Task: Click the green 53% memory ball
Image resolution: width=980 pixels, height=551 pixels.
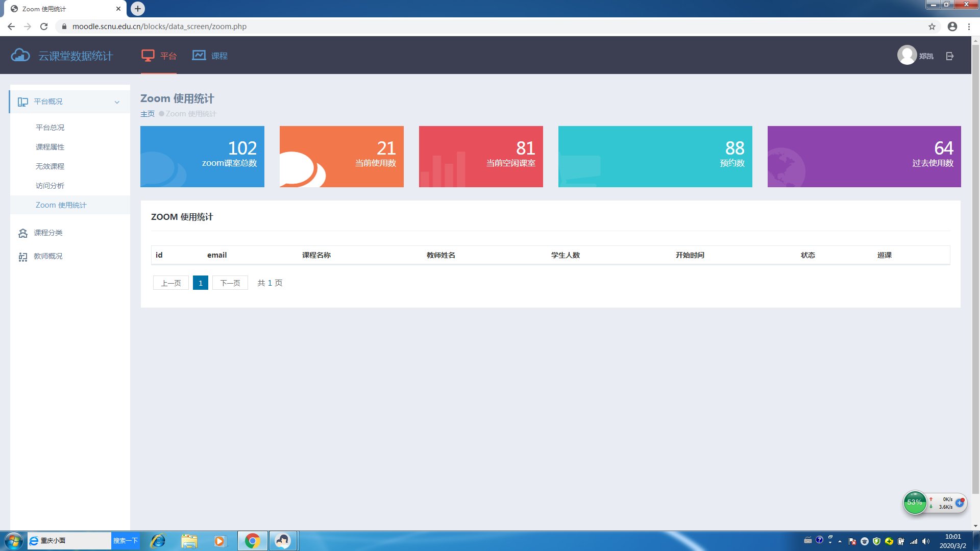Action: point(915,503)
